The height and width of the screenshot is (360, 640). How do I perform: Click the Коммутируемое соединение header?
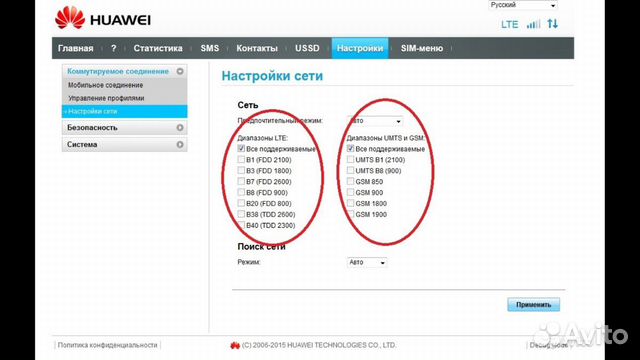(x=118, y=71)
